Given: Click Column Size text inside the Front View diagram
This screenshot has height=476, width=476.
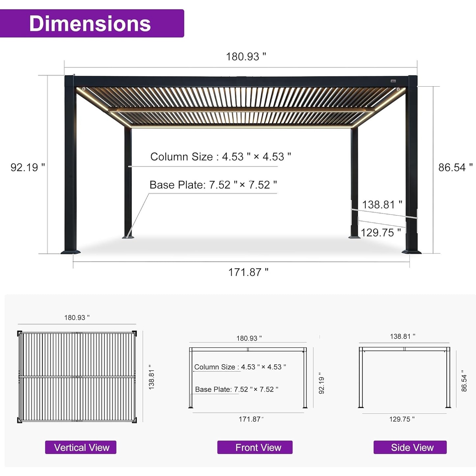Looking at the screenshot, I should click(240, 367).
